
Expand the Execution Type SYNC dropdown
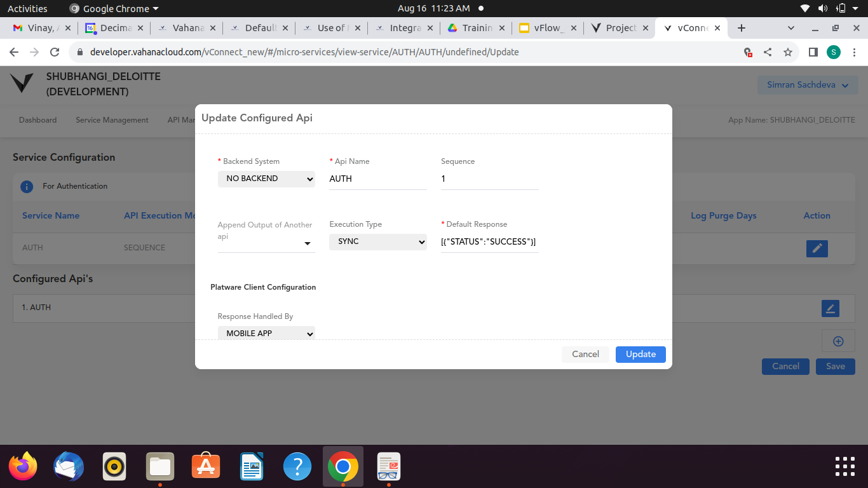[377, 241]
